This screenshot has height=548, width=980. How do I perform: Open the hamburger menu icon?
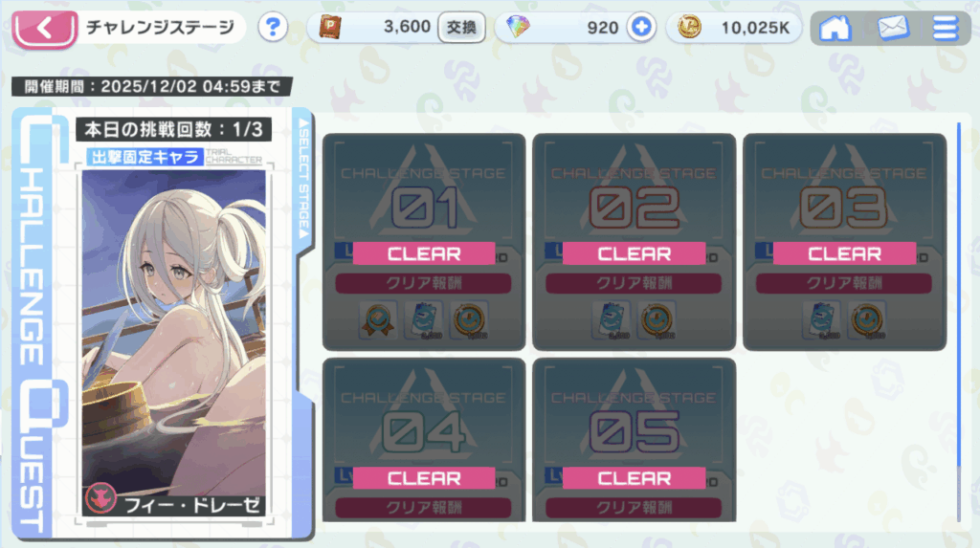[x=945, y=28]
